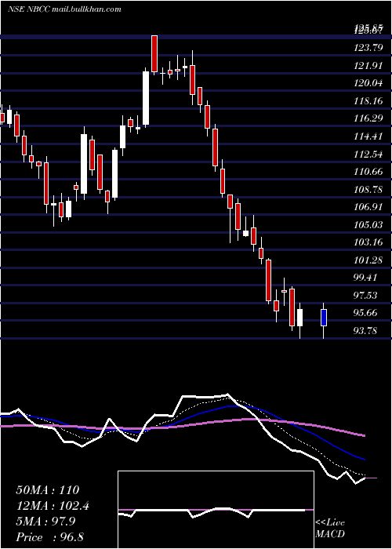Select the tallest red candle at chart peak
Screen dimensions: 392x549
click(x=154, y=53)
